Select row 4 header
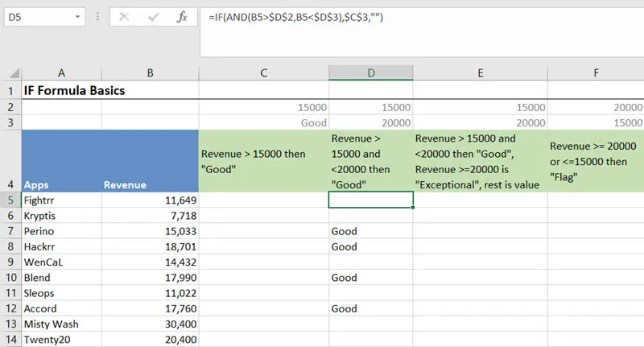 [x=10, y=161]
